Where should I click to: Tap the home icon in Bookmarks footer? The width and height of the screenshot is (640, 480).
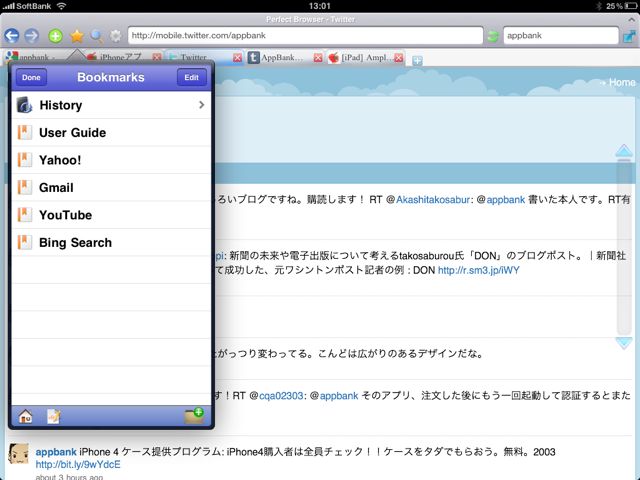pyautogui.click(x=25, y=416)
